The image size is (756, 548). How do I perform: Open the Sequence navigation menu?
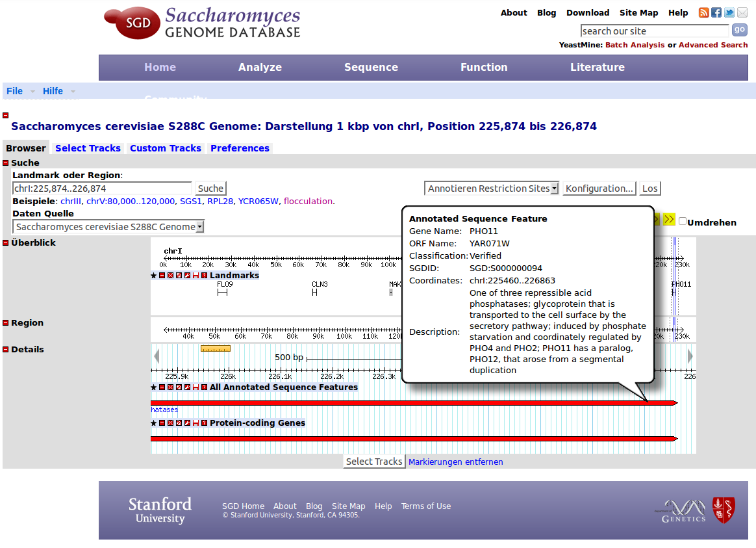coord(371,67)
